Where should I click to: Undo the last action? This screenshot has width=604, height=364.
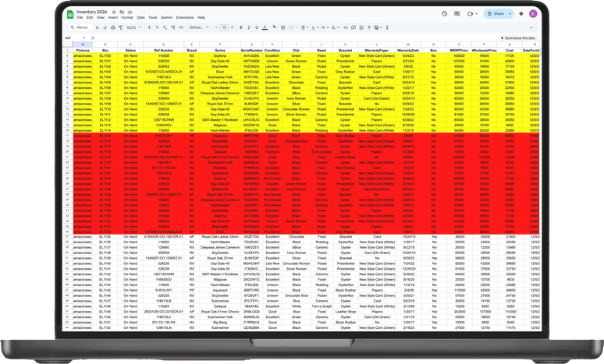[97, 28]
